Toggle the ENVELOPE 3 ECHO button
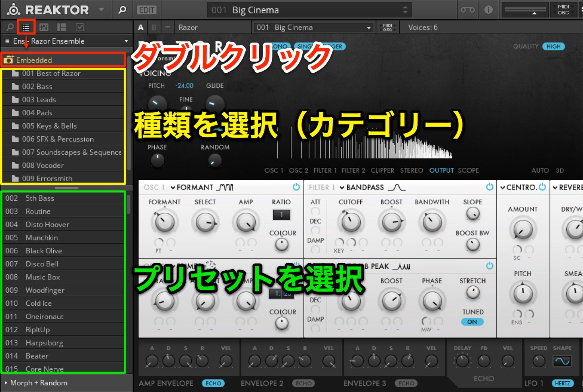583x392 pixels. tap(406, 383)
